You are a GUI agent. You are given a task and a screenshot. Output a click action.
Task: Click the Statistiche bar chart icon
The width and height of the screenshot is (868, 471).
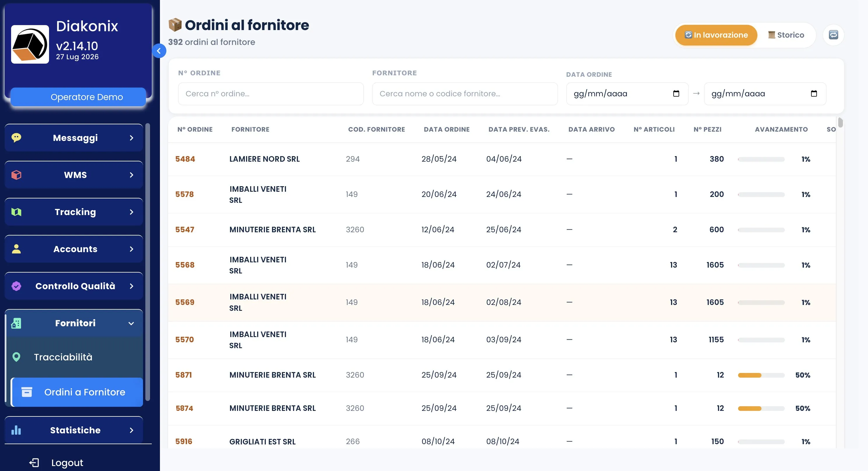(16, 430)
